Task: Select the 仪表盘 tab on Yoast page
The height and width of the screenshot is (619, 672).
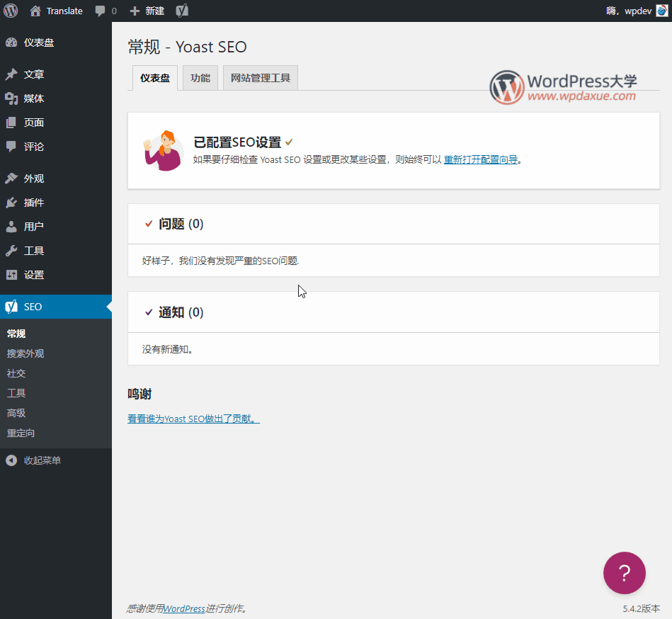Action: point(155,78)
